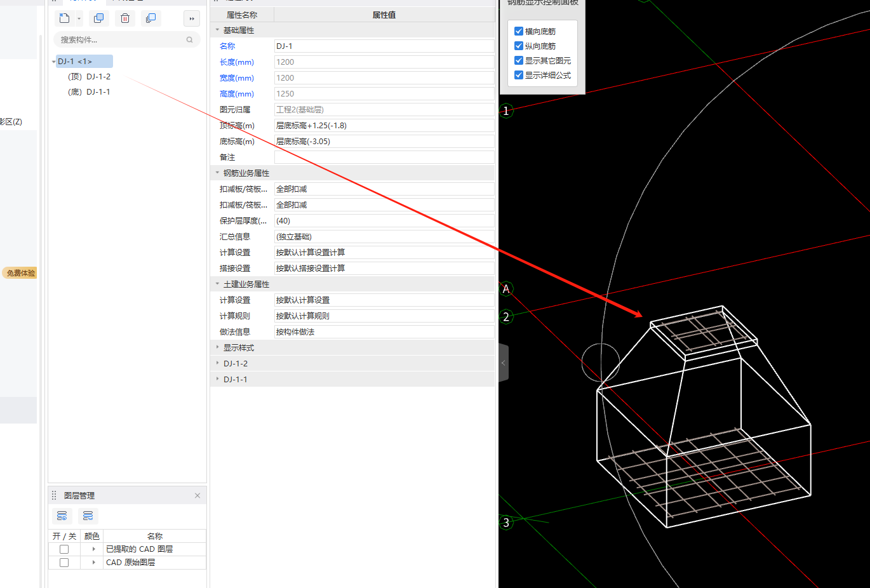
Task: Click the 颜色 layer table header
Action: [92, 536]
